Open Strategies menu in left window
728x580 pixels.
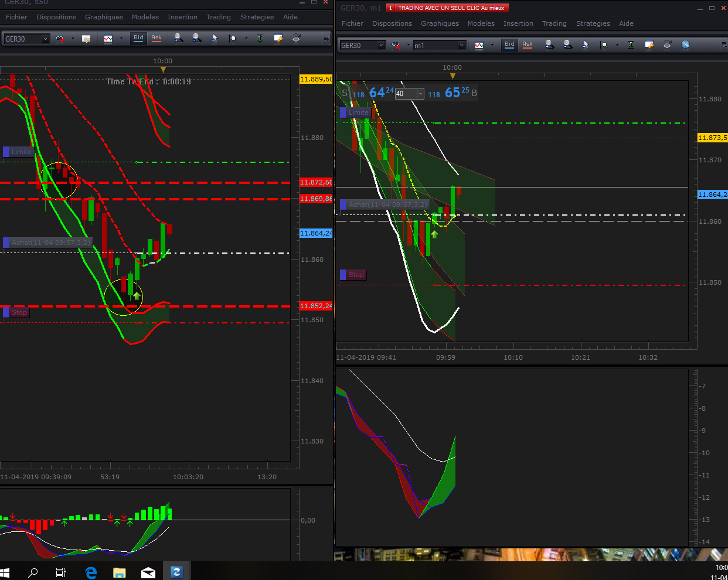(257, 17)
